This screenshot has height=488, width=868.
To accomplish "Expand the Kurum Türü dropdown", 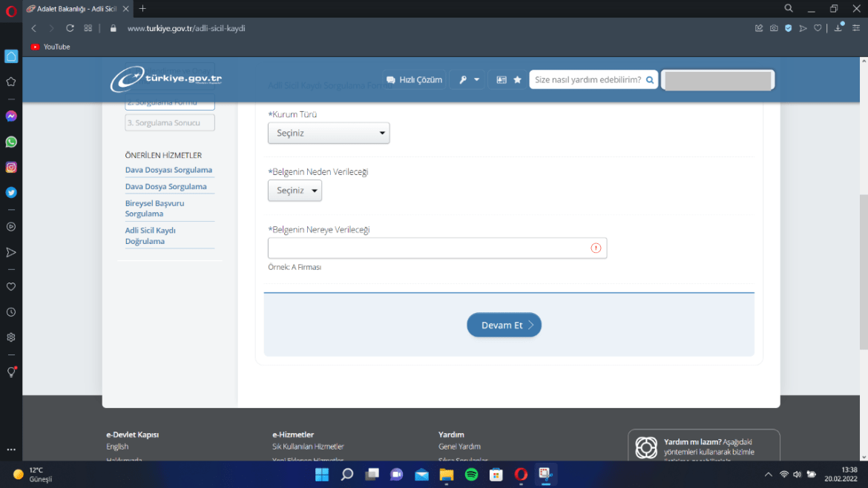I will tap(328, 133).
